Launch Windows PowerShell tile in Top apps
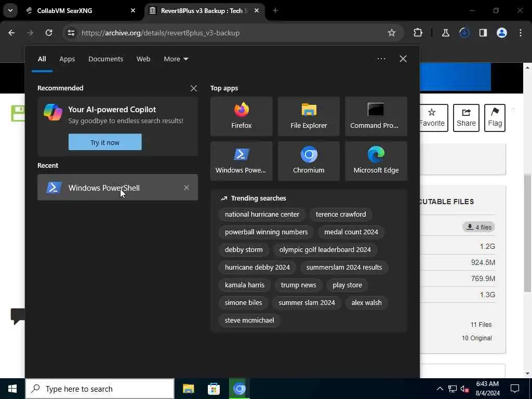The width and height of the screenshot is (532, 399). 241,161
